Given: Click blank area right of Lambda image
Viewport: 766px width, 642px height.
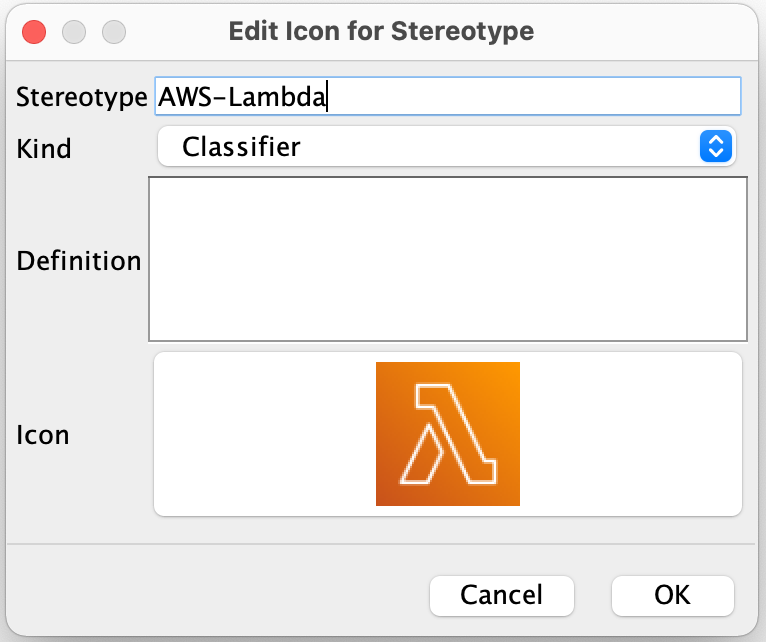Looking at the screenshot, I should pos(630,434).
